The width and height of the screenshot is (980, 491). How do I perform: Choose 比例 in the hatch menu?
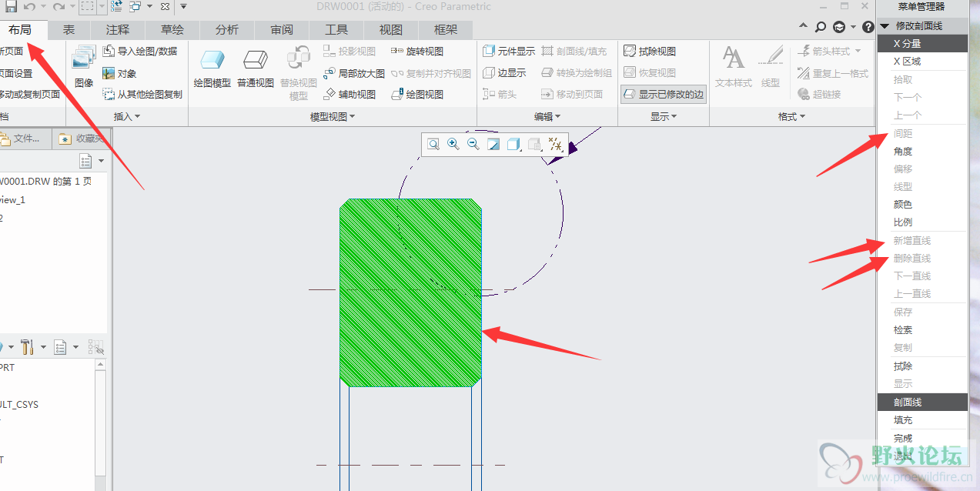coord(921,222)
